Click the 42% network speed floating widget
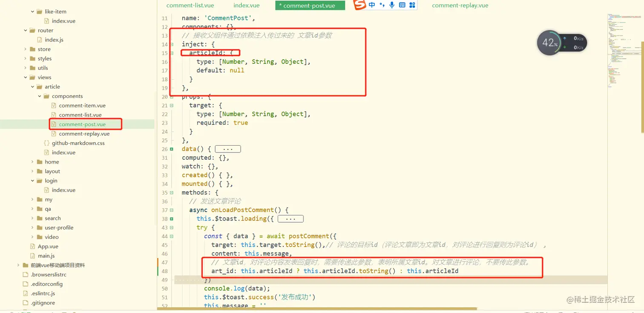 (562, 43)
